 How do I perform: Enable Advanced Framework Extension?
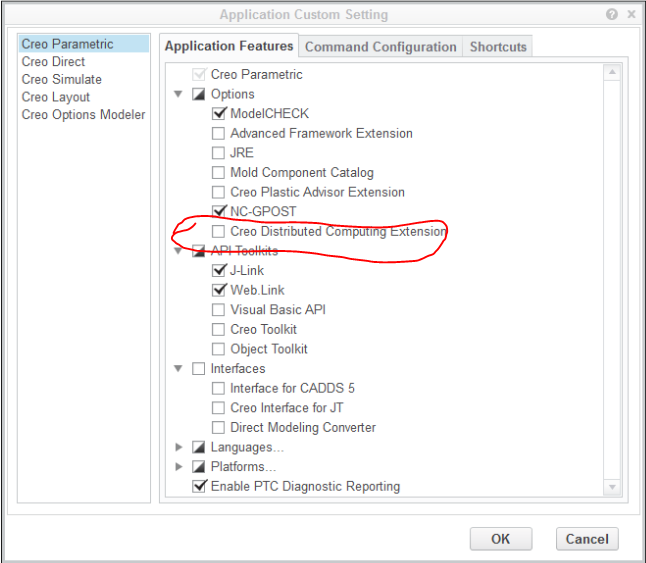218,133
